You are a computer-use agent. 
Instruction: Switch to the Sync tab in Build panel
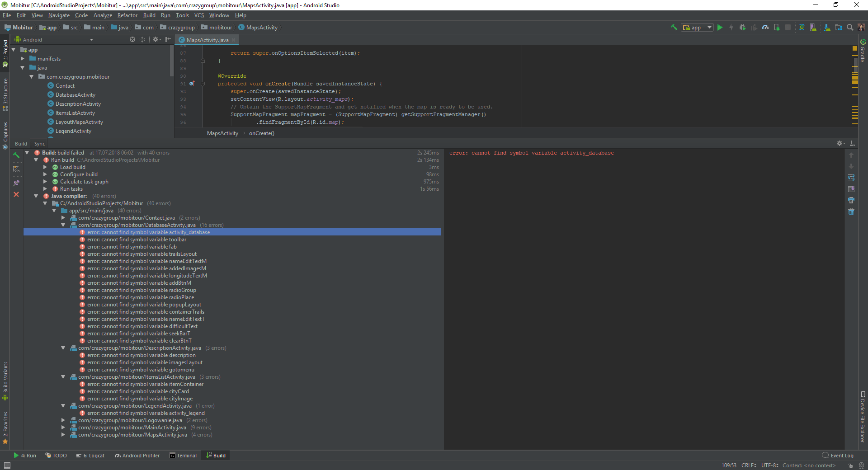tap(39, 143)
